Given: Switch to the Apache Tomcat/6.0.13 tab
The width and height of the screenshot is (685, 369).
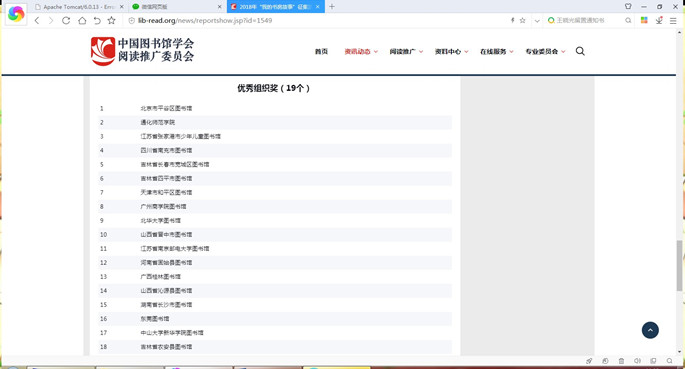Looking at the screenshot, I should (78, 7).
